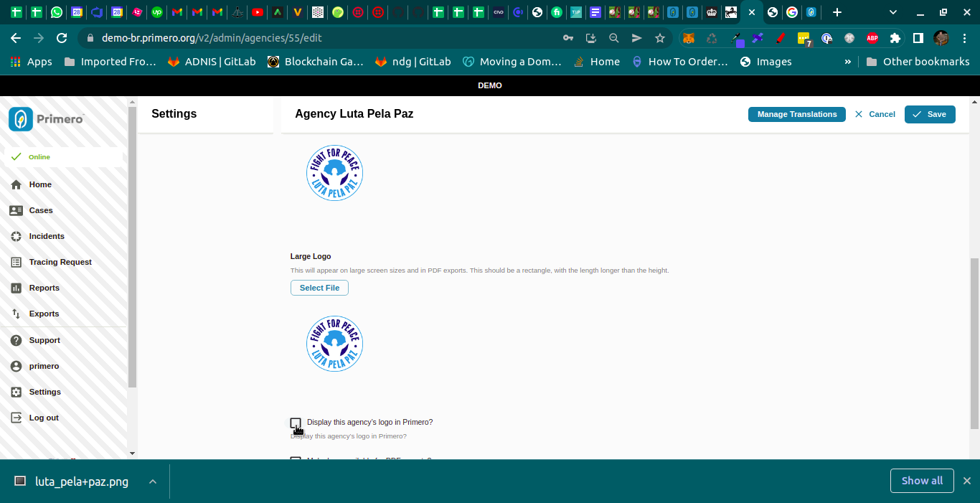Viewport: 980px width, 503px height.
Task: Open ADNIS | GitLab bookmark
Action: [x=212, y=62]
